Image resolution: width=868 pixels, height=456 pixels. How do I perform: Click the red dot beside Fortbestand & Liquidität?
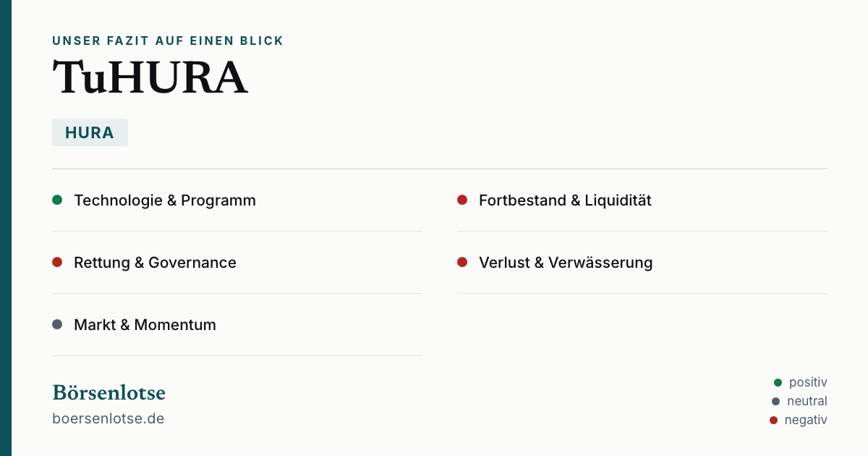(462, 200)
